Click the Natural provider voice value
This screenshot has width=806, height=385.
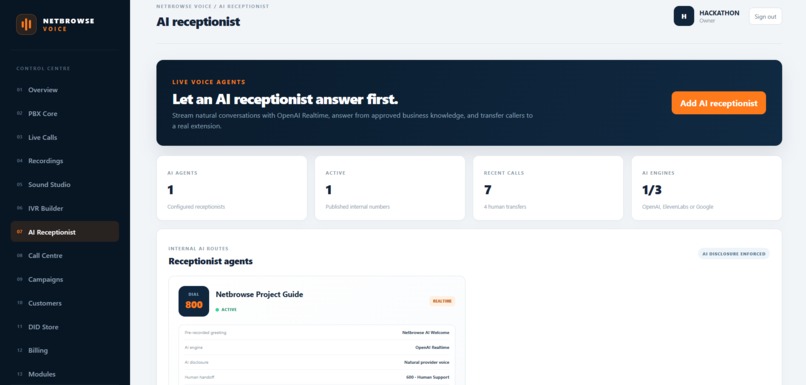pyautogui.click(x=427, y=362)
